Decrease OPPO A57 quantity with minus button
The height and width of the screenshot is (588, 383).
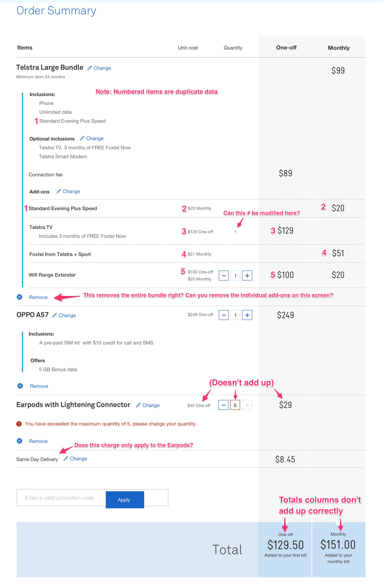(224, 315)
